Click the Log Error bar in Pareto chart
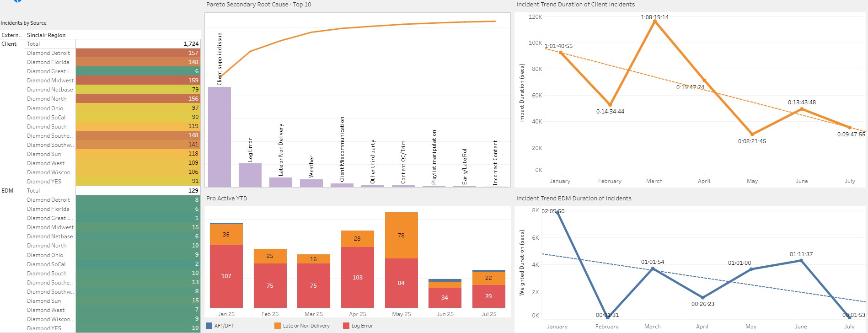The image size is (868, 333). [x=250, y=175]
